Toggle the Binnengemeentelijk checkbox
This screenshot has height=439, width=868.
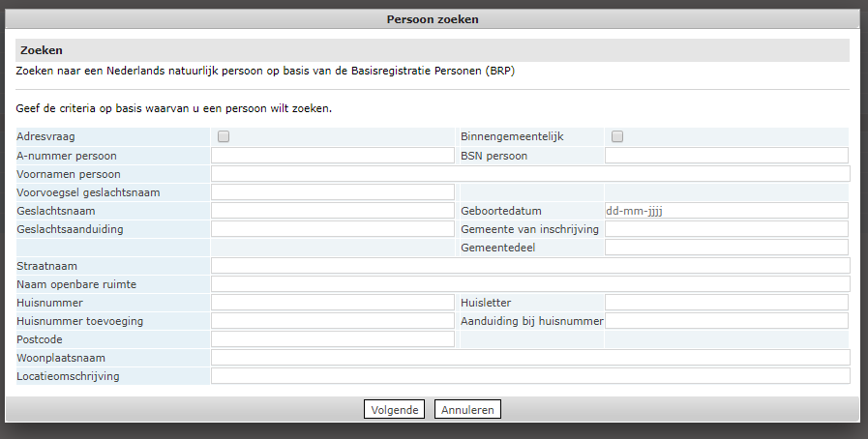pyautogui.click(x=617, y=136)
